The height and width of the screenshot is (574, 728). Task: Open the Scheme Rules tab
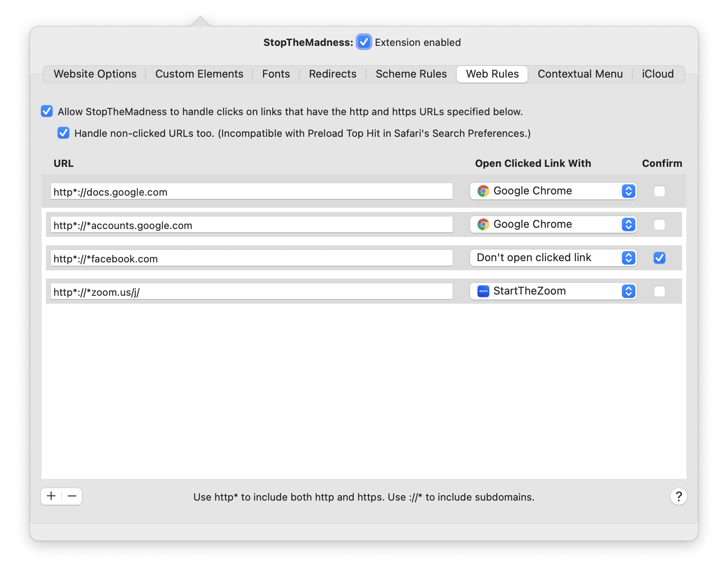tap(411, 74)
